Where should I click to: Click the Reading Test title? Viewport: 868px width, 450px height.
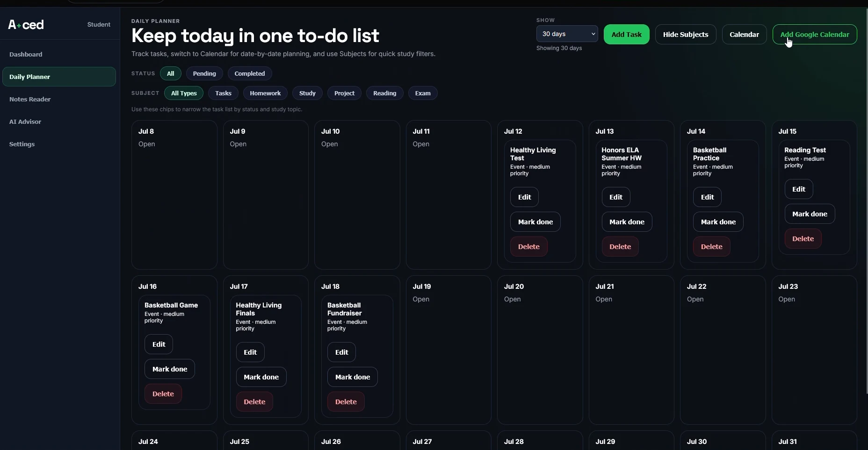tap(805, 150)
